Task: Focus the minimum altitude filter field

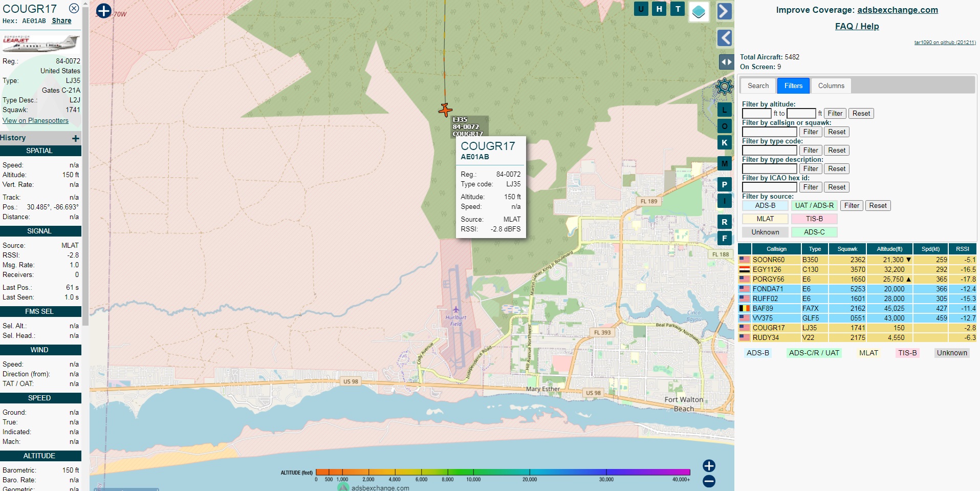Action: (756, 114)
